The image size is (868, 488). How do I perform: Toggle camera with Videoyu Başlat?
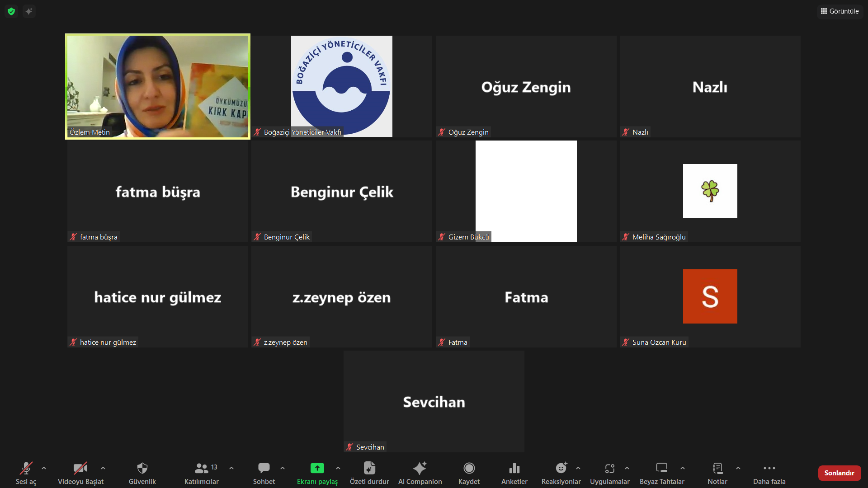click(80, 469)
